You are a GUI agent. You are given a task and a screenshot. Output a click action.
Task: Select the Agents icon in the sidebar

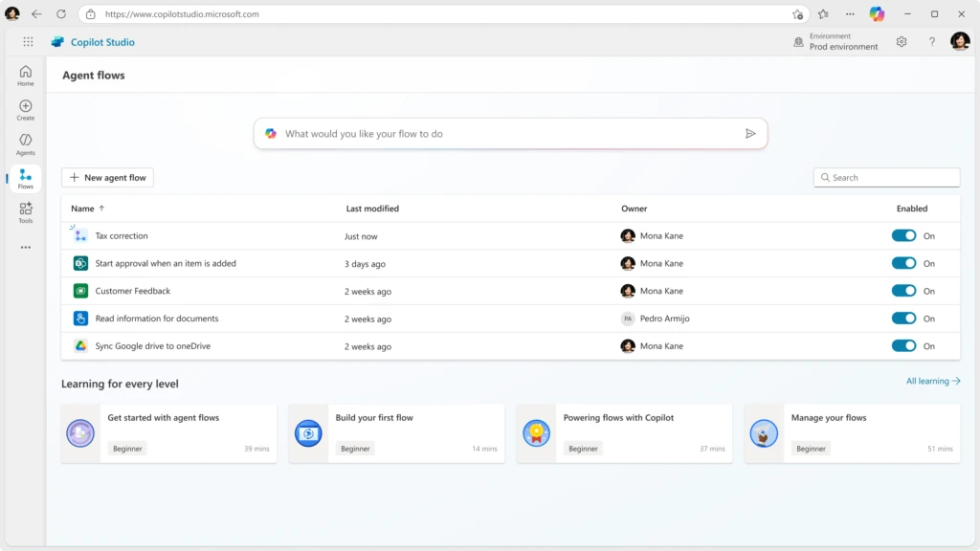tap(25, 142)
